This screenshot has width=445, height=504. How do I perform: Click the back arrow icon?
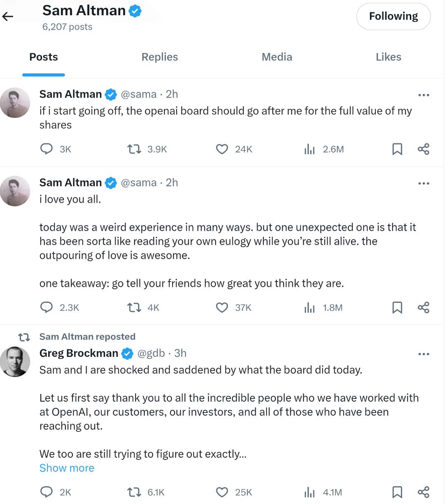(8, 16)
